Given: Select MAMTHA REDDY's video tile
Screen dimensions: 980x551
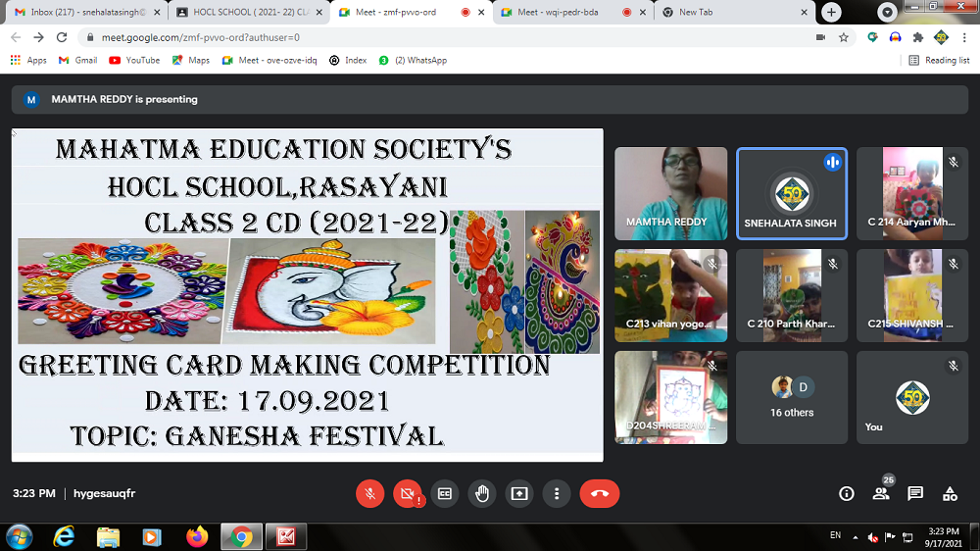Looking at the screenshot, I should point(670,193).
